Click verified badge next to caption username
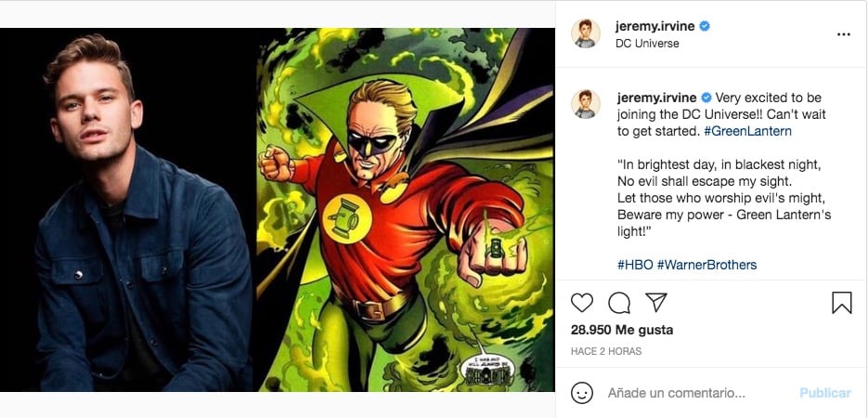Image resolution: width=868 pixels, height=418 pixels. (706, 98)
